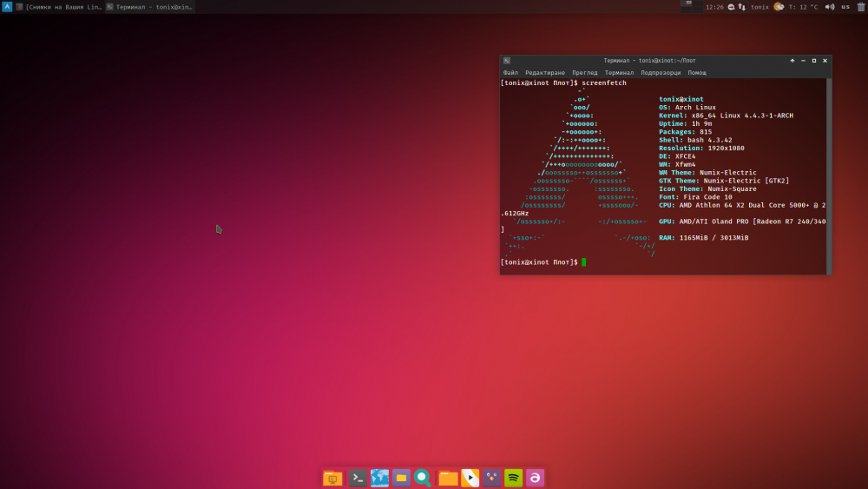The height and width of the screenshot is (489, 868).
Task: Click the 'GPU: AMD/ATI Oland PRO' line
Action: coord(742,221)
